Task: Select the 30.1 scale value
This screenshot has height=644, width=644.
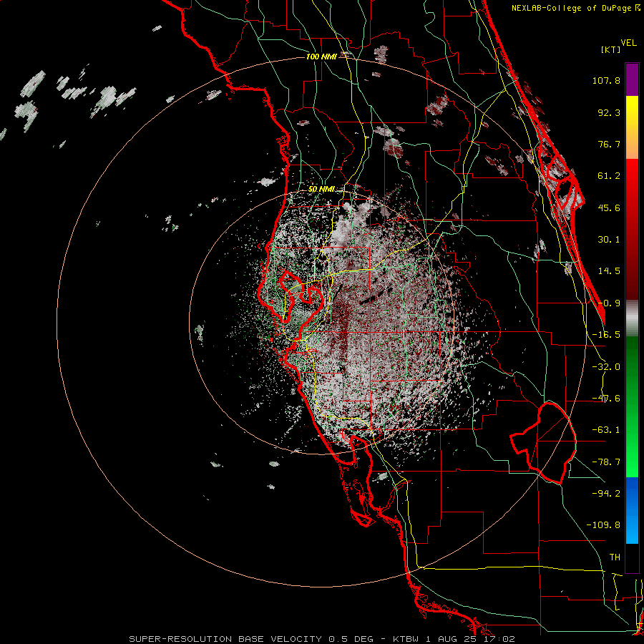Action: click(x=609, y=240)
